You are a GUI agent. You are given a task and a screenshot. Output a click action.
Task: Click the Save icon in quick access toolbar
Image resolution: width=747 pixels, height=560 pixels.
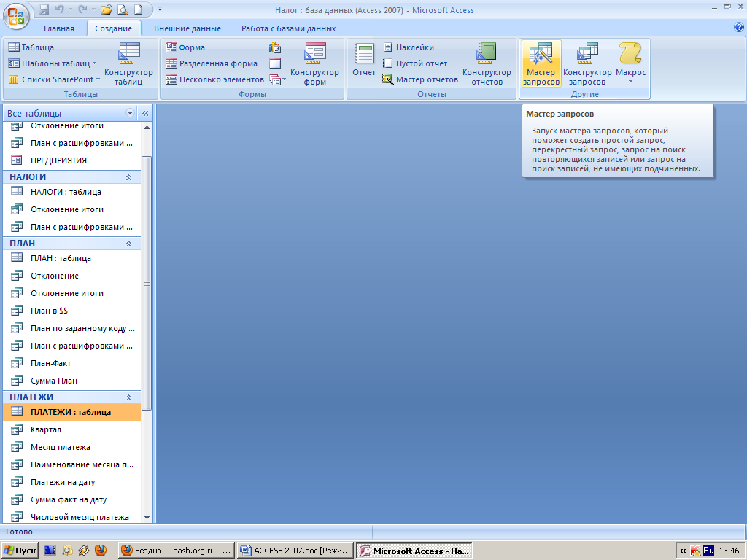44,9
